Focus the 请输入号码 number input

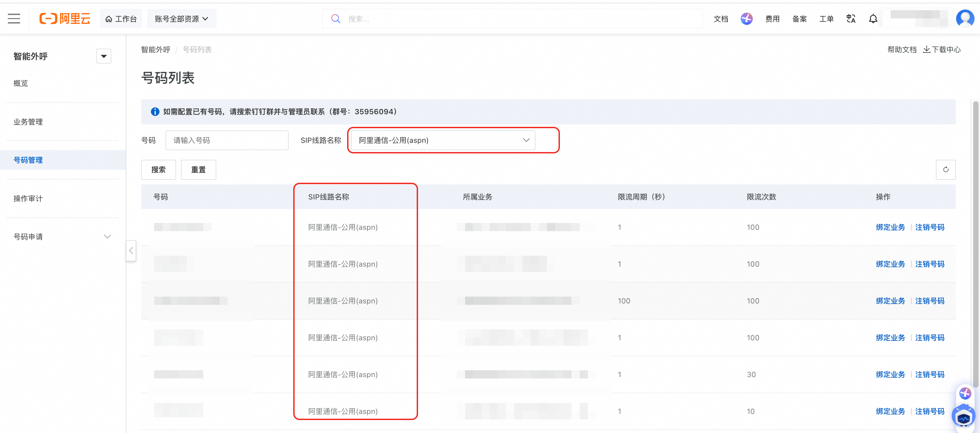click(227, 140)
